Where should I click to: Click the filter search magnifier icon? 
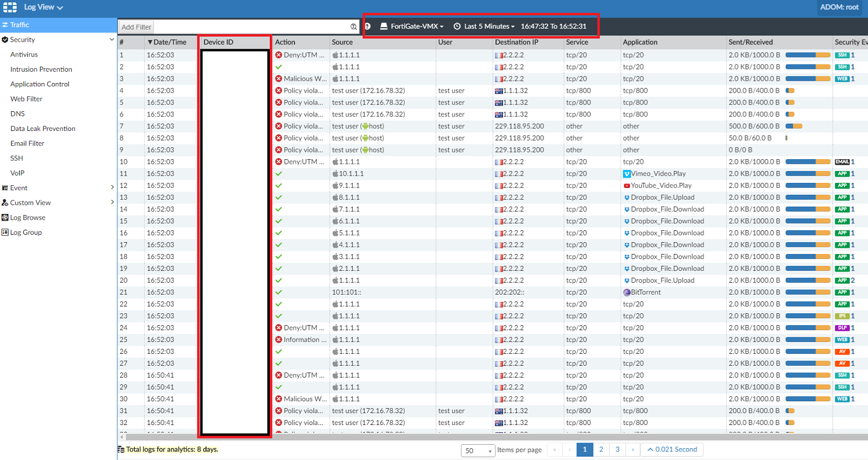click(354, 27)
